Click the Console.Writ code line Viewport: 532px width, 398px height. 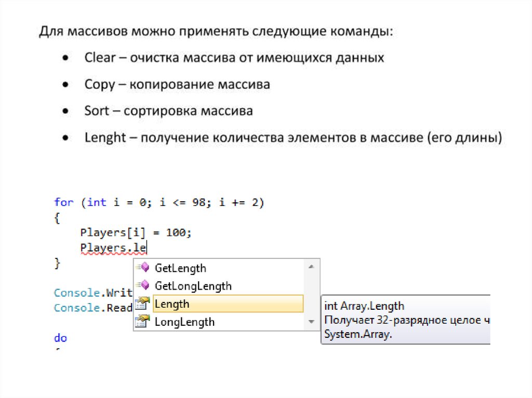(94, 292)
